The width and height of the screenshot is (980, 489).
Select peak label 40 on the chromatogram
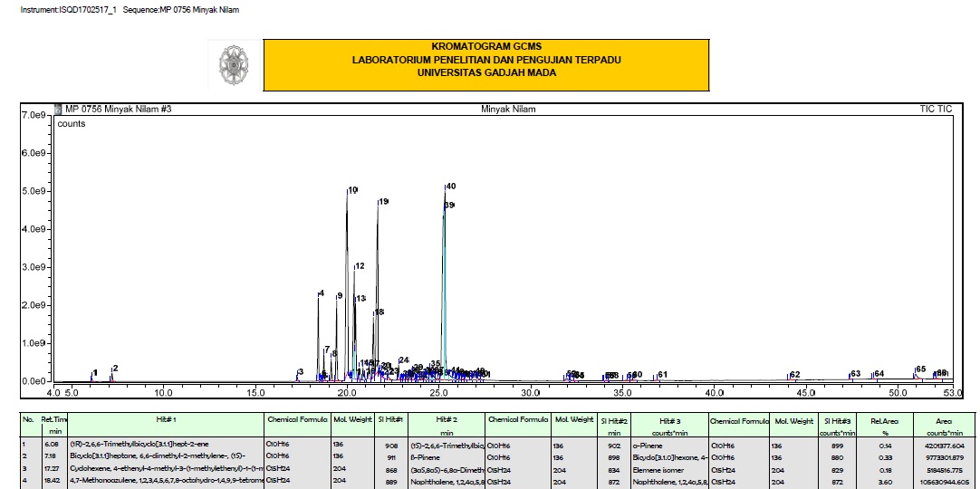tap(451, 187)
